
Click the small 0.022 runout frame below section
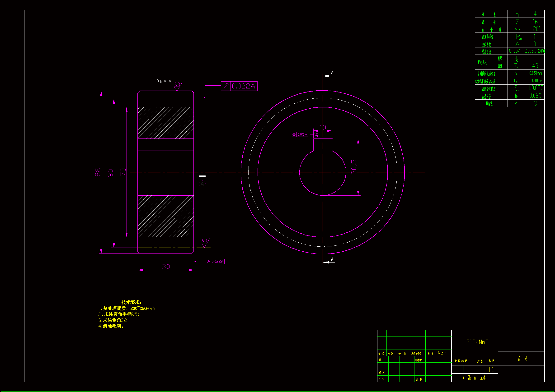click(x=215, y=262)
